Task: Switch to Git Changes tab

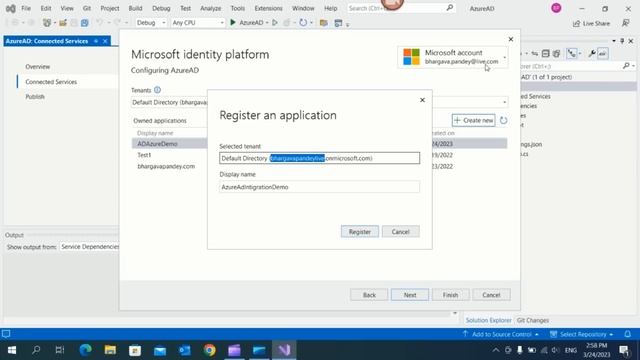Action: point(533,320)
